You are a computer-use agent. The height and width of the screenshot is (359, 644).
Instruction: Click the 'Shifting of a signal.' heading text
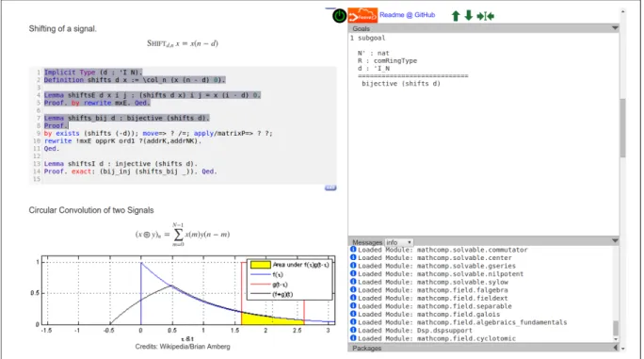click(x=62, y=29)
